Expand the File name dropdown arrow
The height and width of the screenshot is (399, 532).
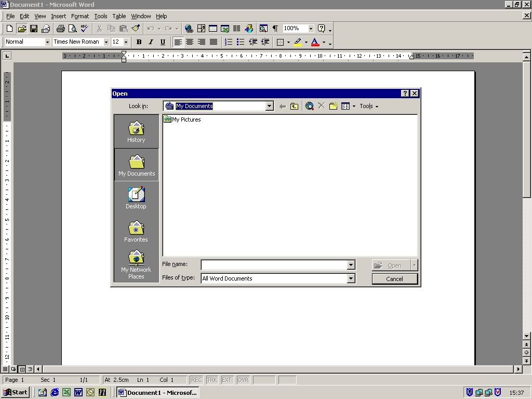(351, 264)
